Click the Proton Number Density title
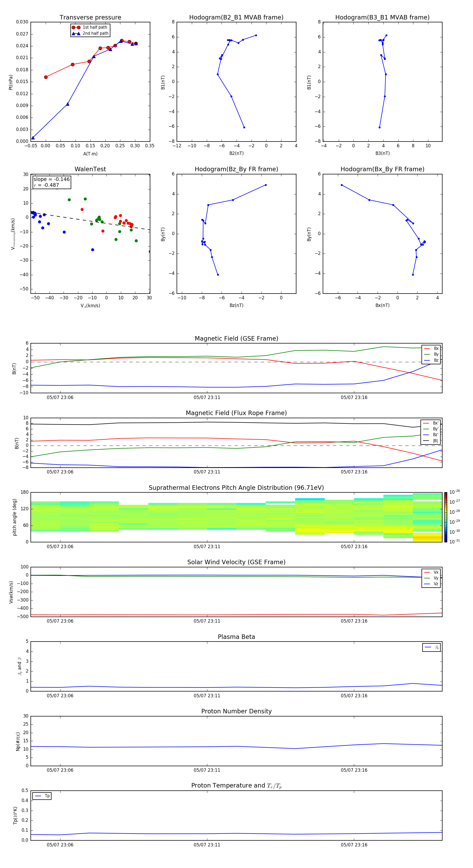The height and width of the screenshot is (868, 473). click(x=236, y=711)
